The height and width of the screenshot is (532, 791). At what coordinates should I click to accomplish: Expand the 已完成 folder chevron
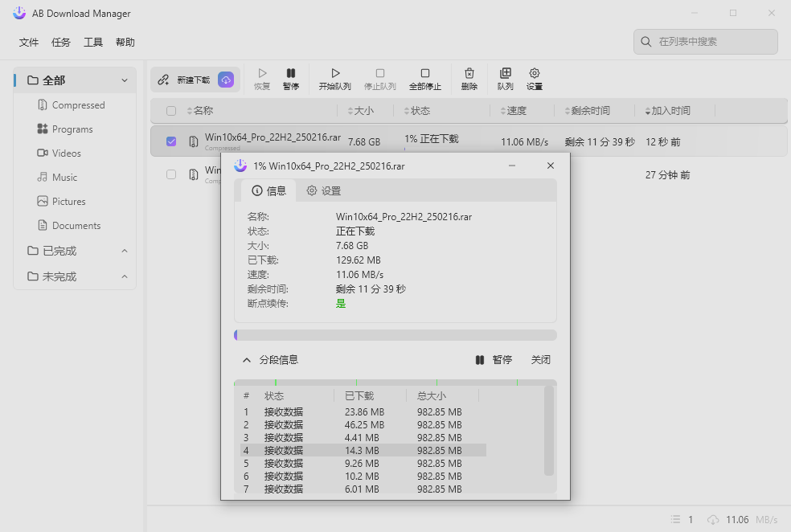point(125,251)
